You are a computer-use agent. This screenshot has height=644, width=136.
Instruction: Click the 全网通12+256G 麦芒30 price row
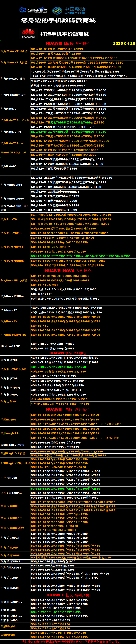83,404
